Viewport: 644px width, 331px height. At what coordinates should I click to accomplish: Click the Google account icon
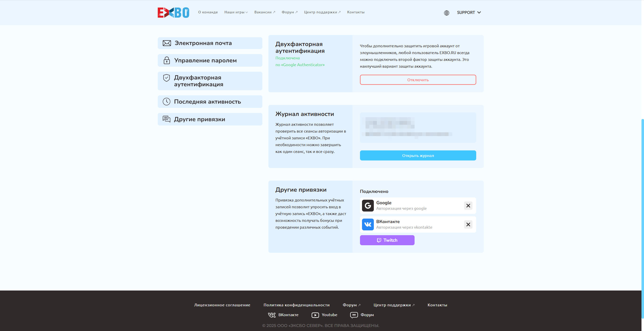point(368,205)
